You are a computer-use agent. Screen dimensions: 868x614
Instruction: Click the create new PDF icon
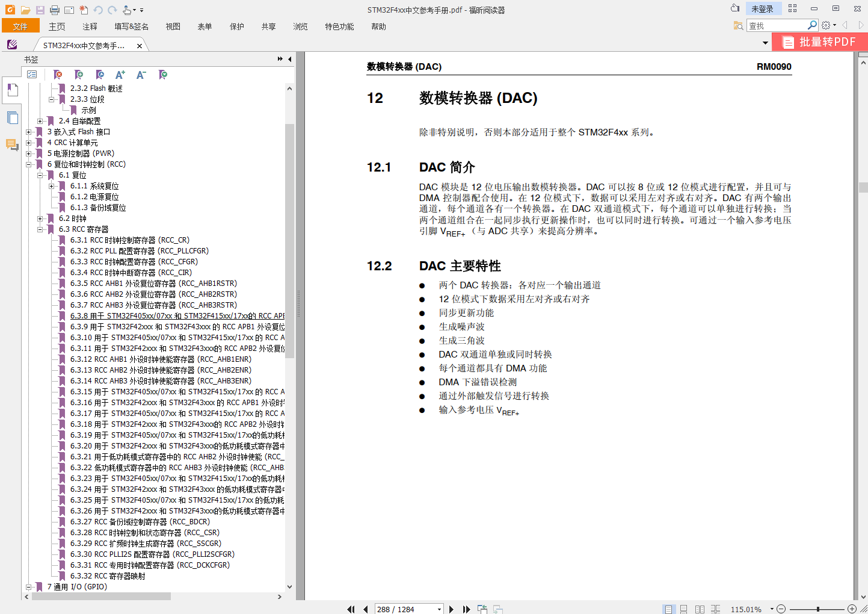(84, 10)
